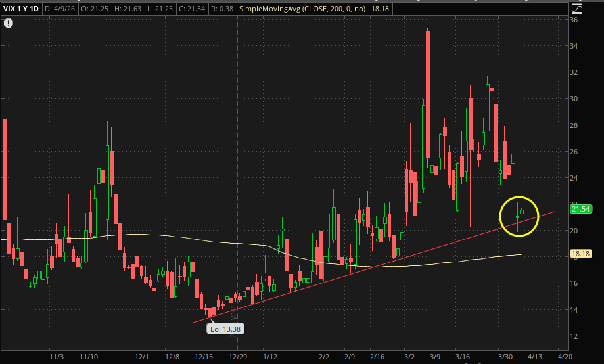Click the tallest red candle peaking near 35
Screen dimensions: 604x364
point(428,95)
